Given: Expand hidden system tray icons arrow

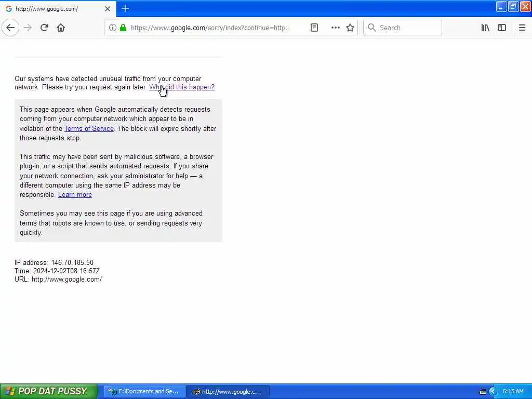Looking at the screenshot, I should click(493, 392).
